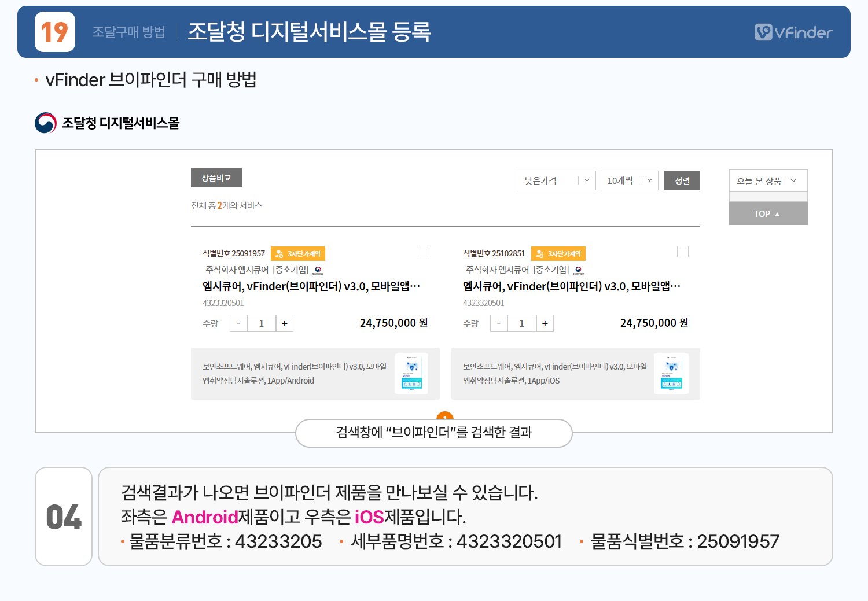Image resolution: width=868 pixels, height=601 pixels.
Task: Open the 낮은가격 sort dropdown
Action: tap(557, 180)
